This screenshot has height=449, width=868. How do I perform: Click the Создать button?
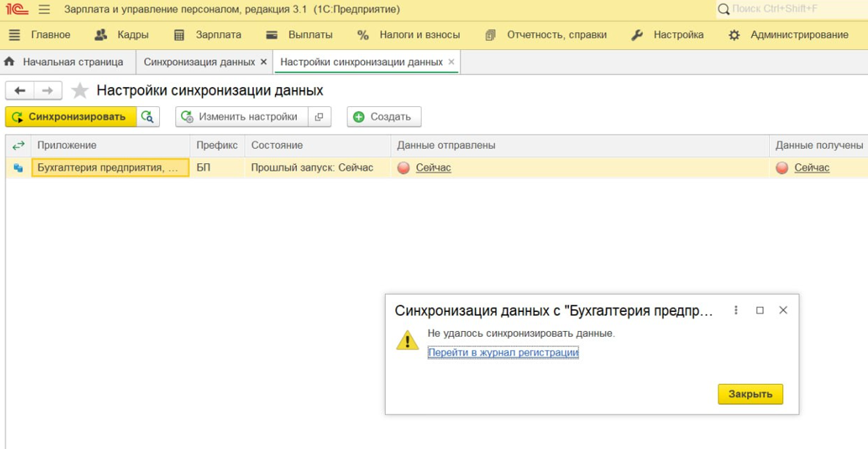pos(383,116)
